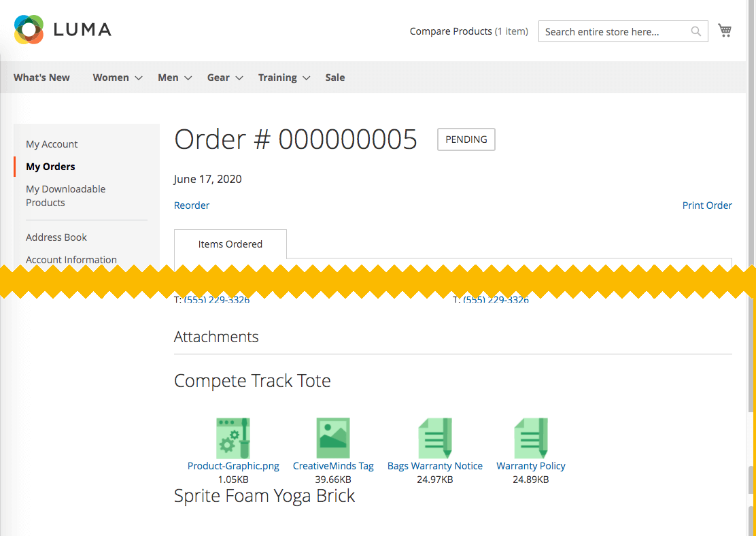Open the Sale menu item
The image size is (756, 536).
click(334, 78)
